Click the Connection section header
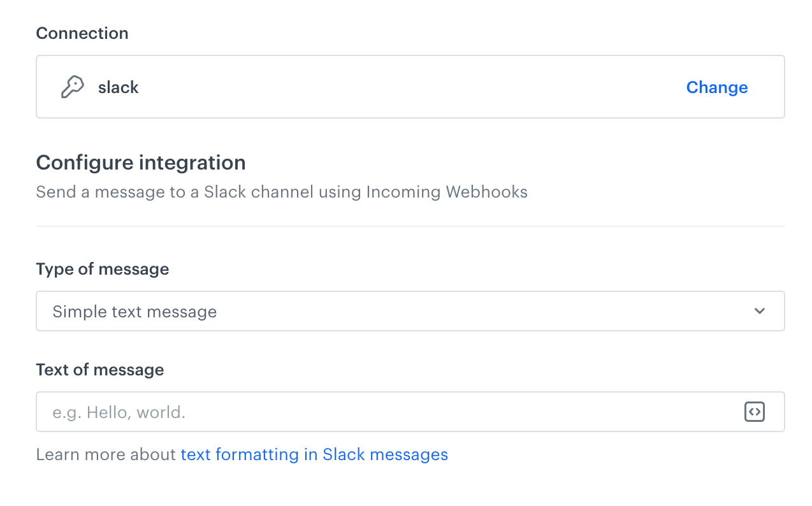This screenshot has height=506, width=812. click(82, 33)
